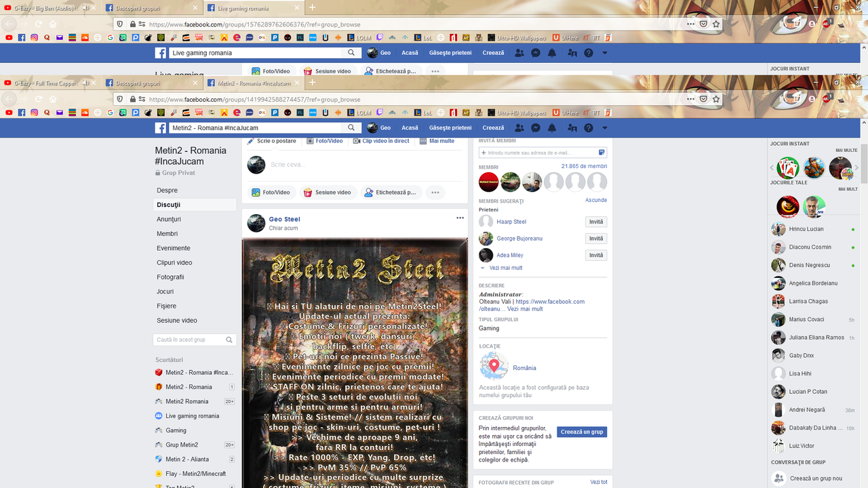Screen dimensions: 868x488
Task: Mute G-Eazy Big Ben tab audio
Action: click(x=86, y=7)
